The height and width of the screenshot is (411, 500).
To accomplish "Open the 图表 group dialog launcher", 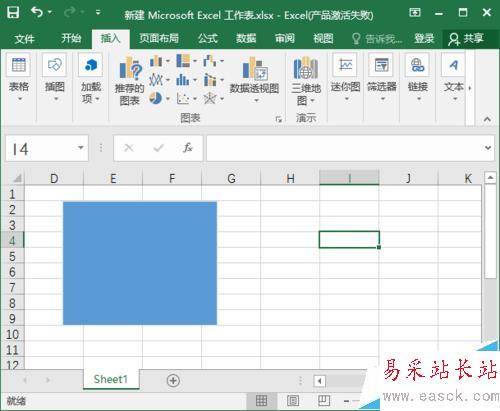I will [279, 119].
